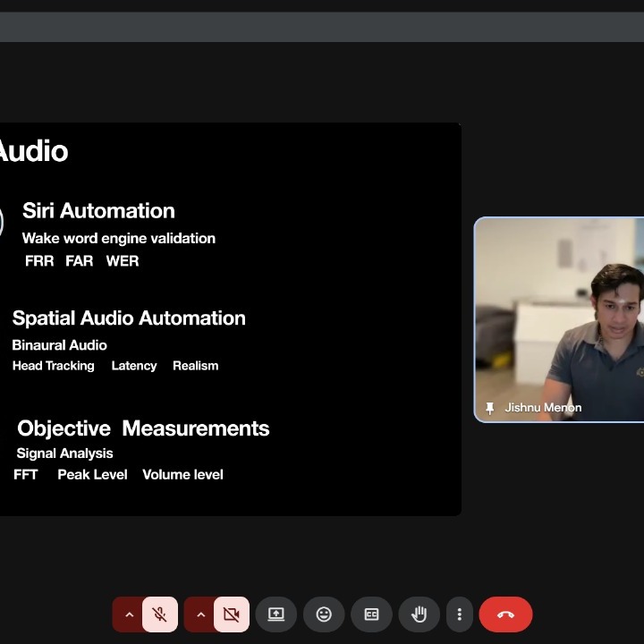Click the pin icon on Jishnu Menon's tile
Screen dimensions: 644x644
tap(489, 408)
